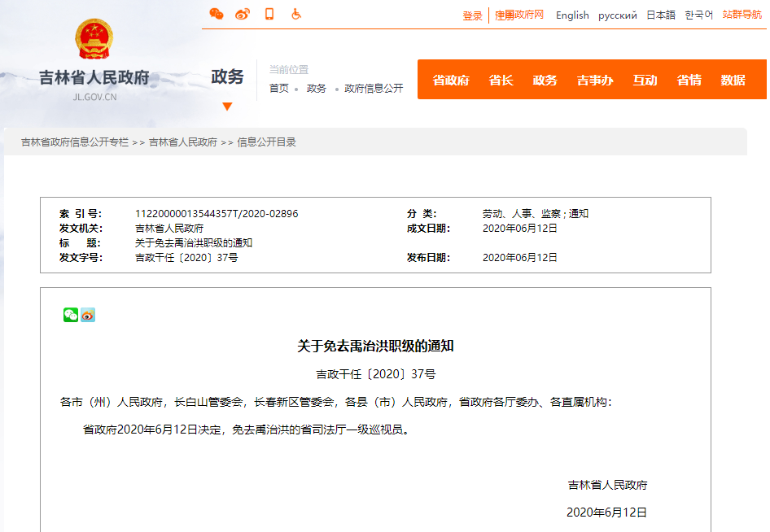Switch to the русский language version
This screenshot has width=770, height=532.
point(618,15)
